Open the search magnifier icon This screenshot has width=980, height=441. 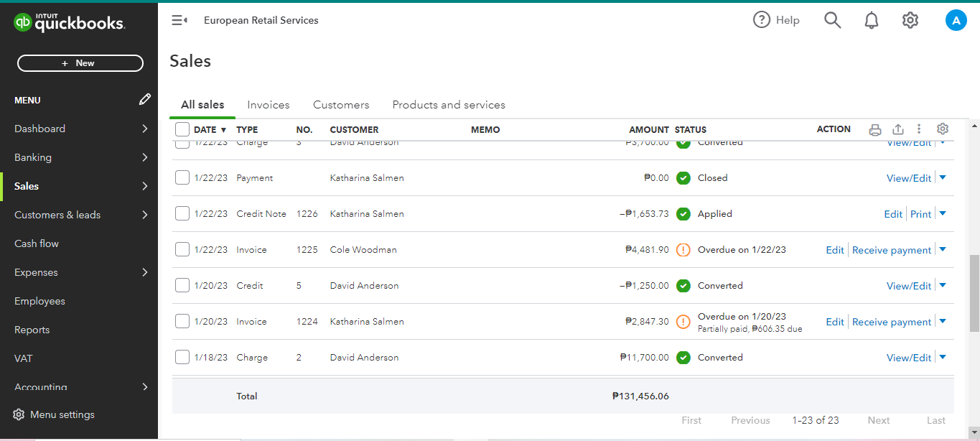click(x=832, y=20)
